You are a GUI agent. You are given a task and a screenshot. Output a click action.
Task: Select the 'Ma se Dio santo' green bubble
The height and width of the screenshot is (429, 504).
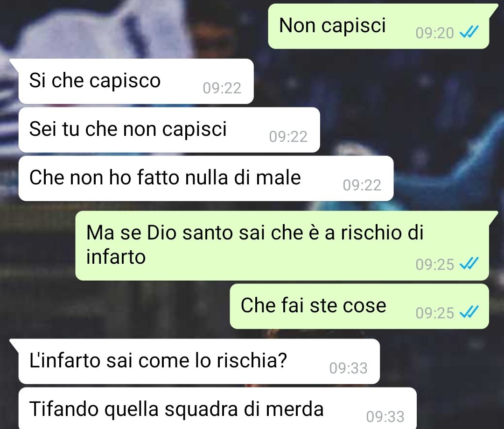tap(282, 246)
